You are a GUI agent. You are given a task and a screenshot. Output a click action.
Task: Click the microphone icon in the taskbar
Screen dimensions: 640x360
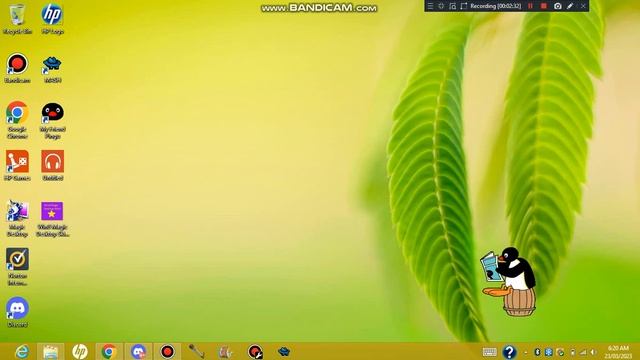coord(196,351)
